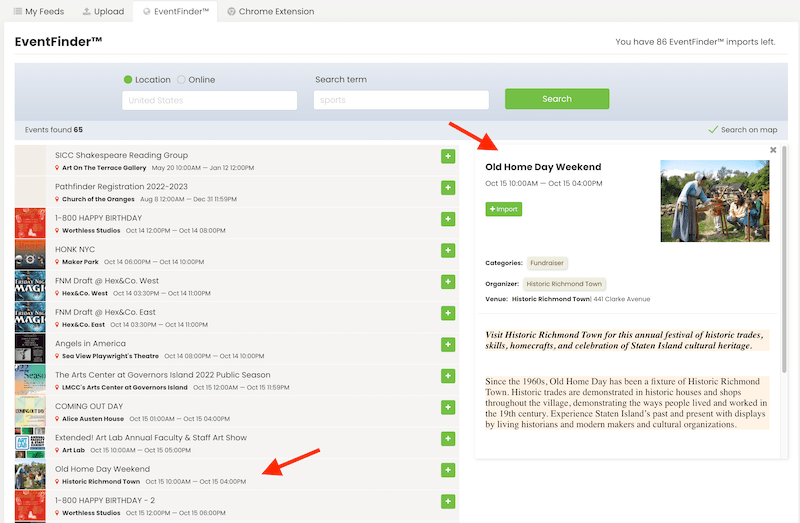The width and height of the screenshot is (800, 523).
Task: Select Old Home Day Weekend list title
Action: pyautogui.click(x=103, y=469)
